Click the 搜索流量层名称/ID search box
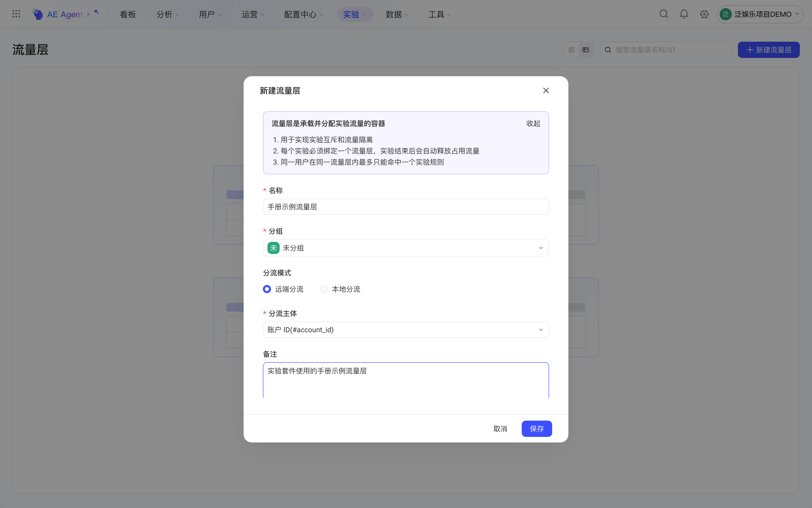Viewport: 812px width, 508px height. coord(665,50)
